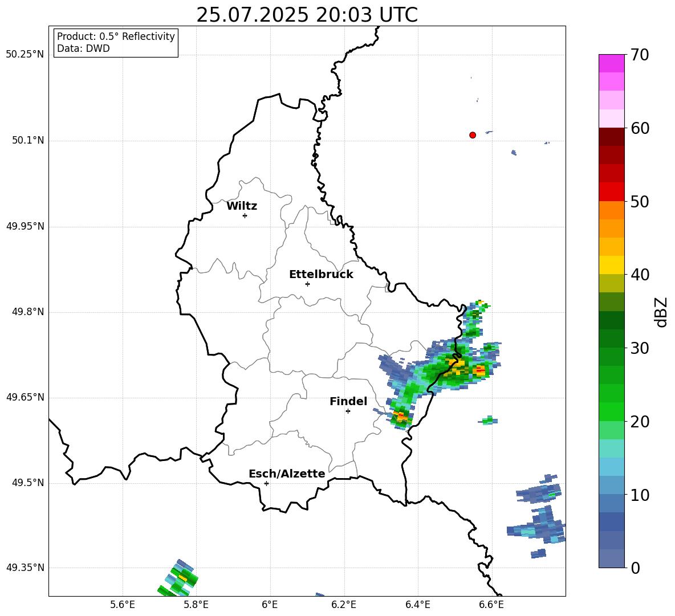The width and height of the screenshot is (675, 616).
Task: Click the Ettelbruck cross marker
Action: click(x=307, y=284)
